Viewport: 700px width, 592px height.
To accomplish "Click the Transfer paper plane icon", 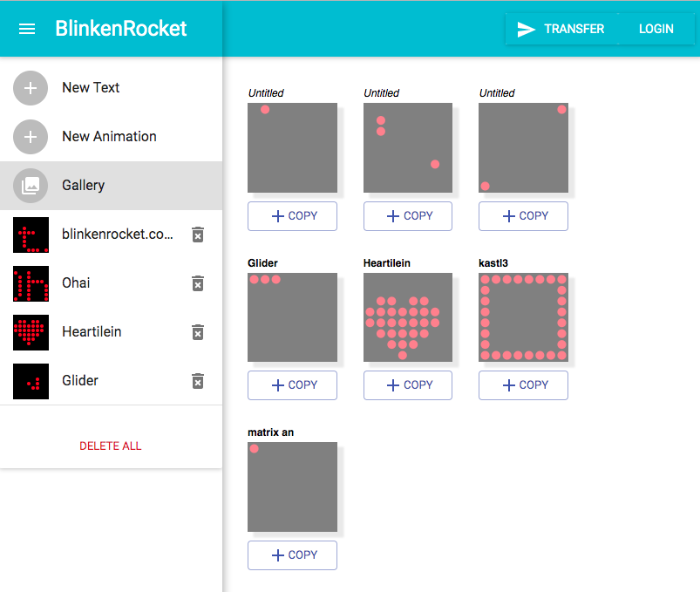I will (x=526, y=29).
